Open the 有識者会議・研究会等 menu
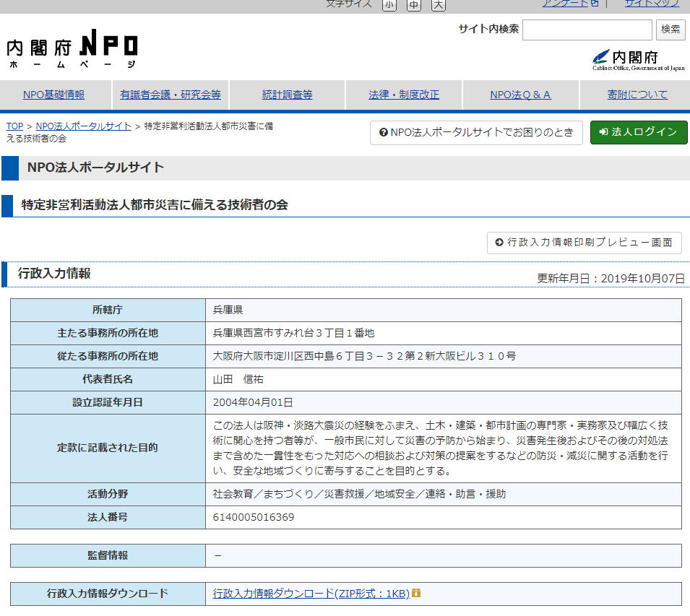690x616 pixels. tap(171, 95)
